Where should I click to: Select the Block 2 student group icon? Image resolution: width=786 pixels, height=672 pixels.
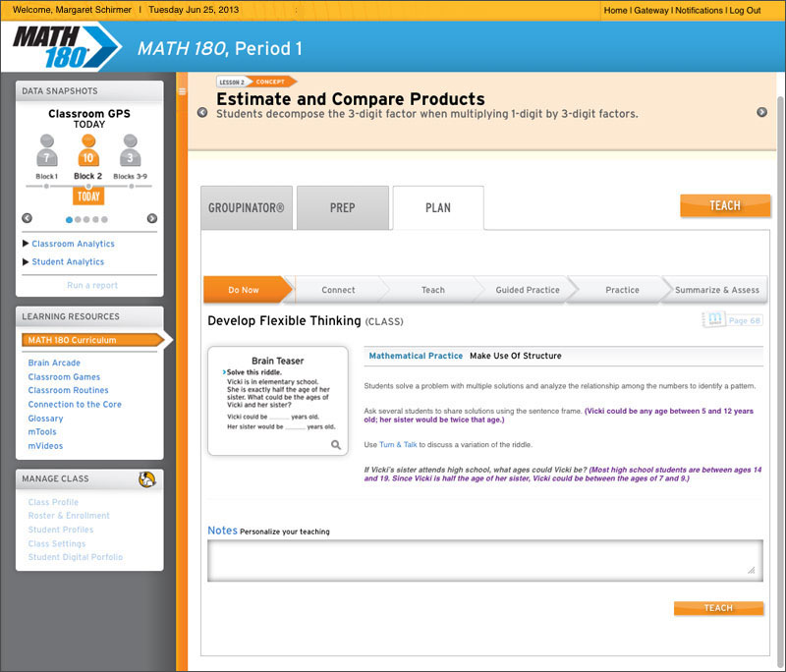(88, 150)
